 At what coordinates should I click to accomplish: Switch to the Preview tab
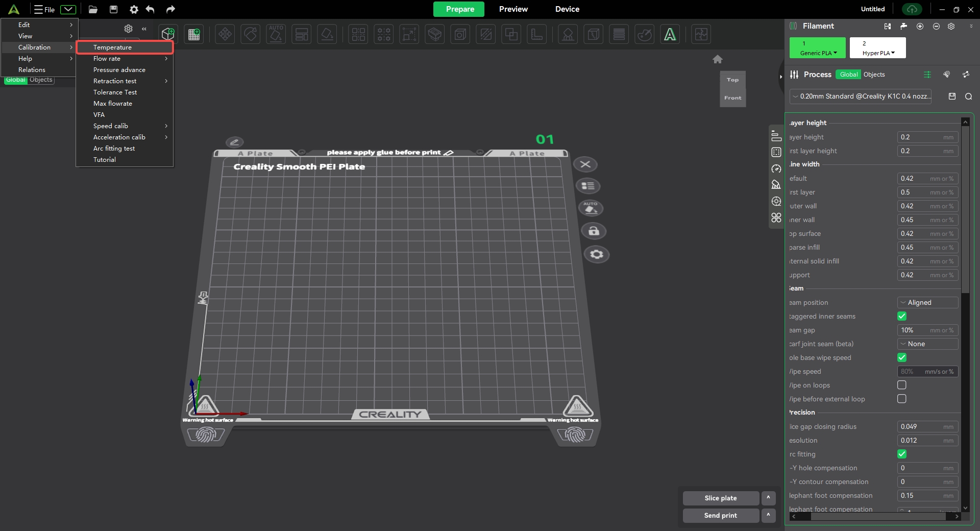[513, 9]
